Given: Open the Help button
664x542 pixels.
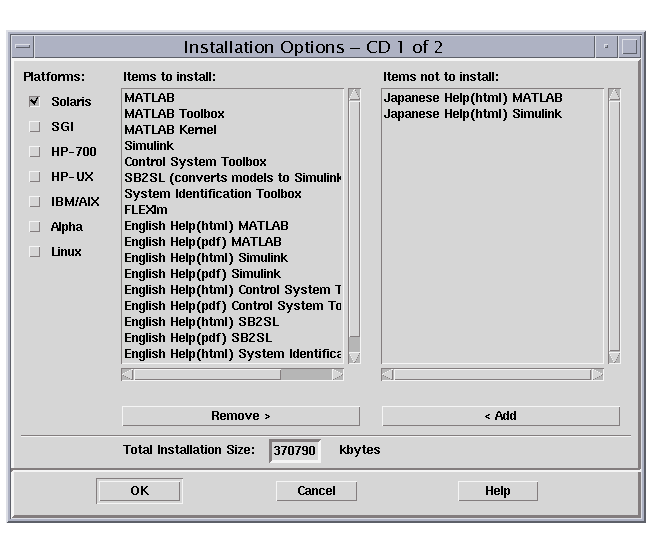Looking at the screenshot, I should tap(498, 491).
